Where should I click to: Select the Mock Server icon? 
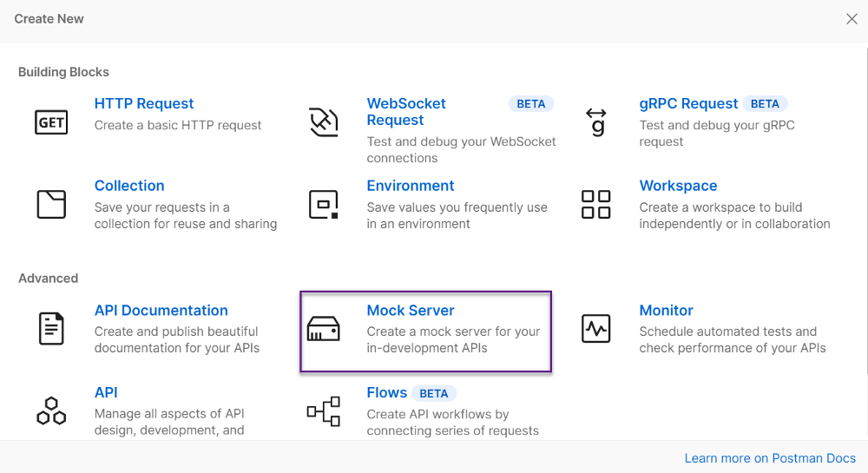[324, 329]
